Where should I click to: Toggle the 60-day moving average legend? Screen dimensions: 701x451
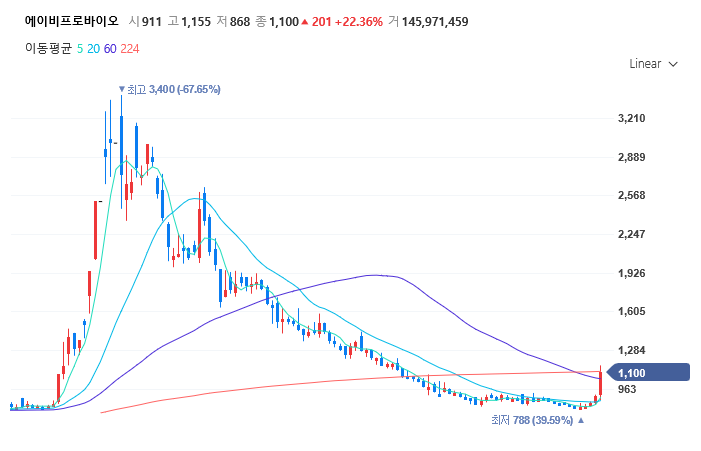[110, 48]
